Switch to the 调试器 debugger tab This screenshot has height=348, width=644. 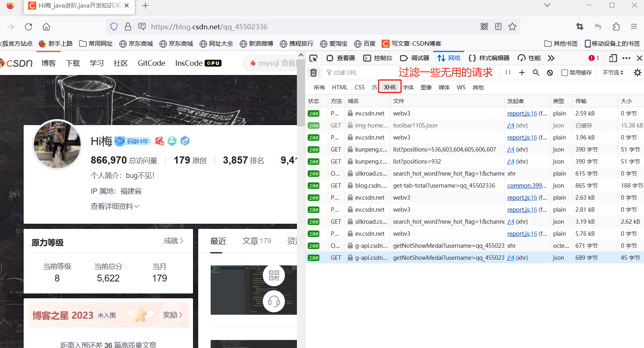(x=415, y=58)
